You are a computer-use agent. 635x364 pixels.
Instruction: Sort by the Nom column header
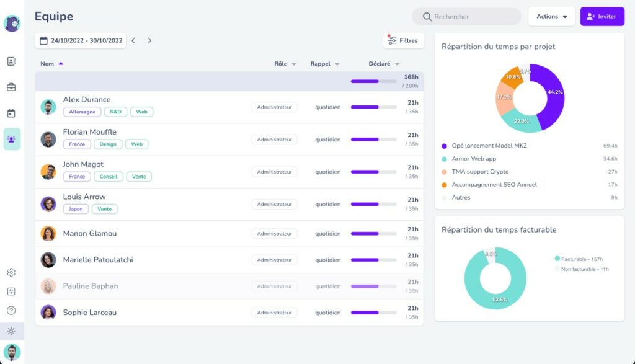48,64
